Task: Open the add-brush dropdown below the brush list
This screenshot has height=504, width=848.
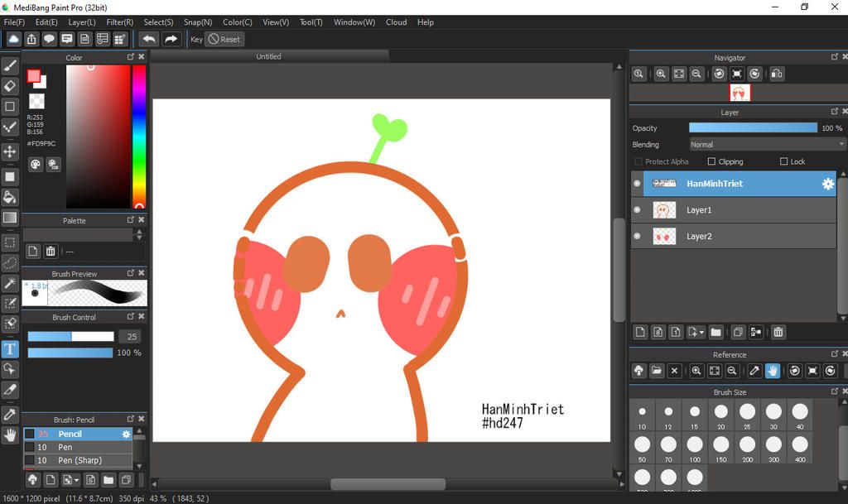Action: click(71, 480)
